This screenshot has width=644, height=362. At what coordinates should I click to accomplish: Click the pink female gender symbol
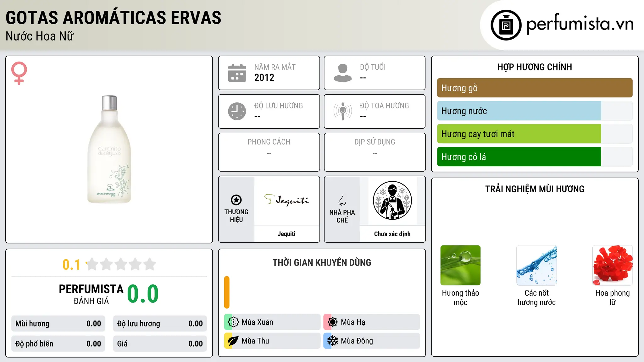(19, 73)
